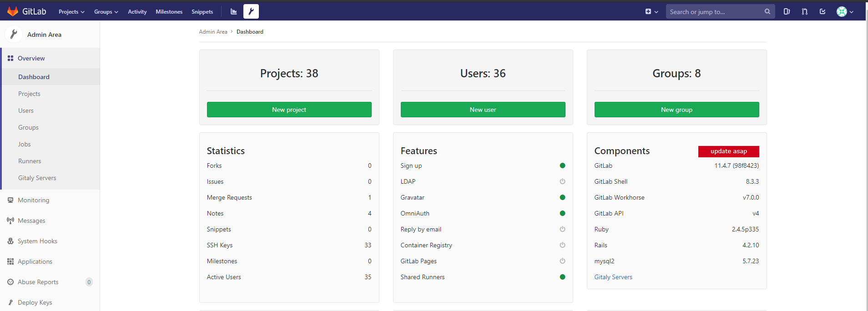Open the user avatar dropdown menu

845,12
